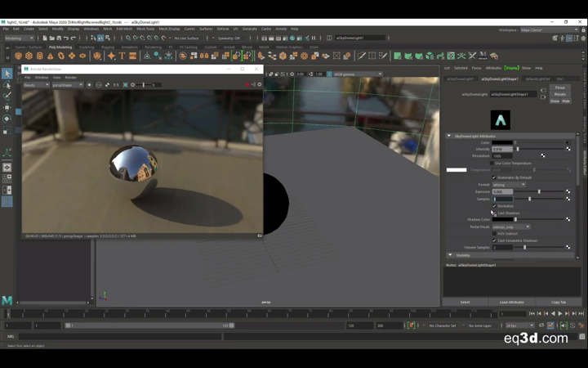Click the red stop render button in RenderView

247,85
